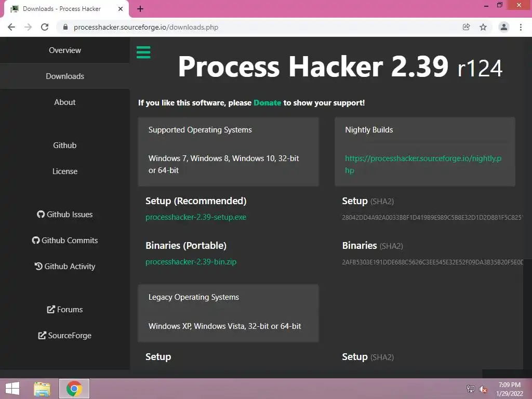
Task: Click the Nightly Builds heading
Action: click(369, 130)
